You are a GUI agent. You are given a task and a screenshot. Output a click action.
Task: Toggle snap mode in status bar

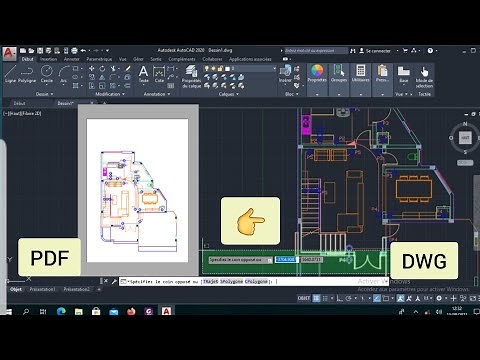325,298
